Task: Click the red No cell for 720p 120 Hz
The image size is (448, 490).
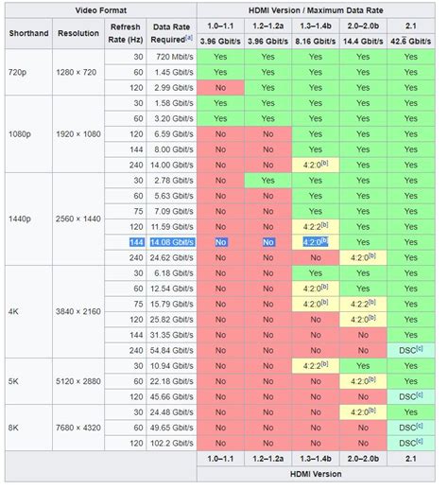Action: (x=220, y=88)
